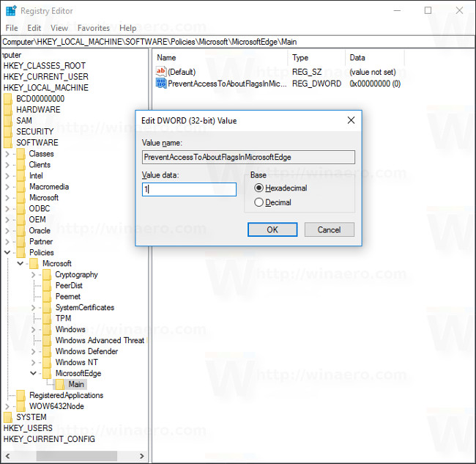Click the Partner folder icon

click(x=21, y=242)
